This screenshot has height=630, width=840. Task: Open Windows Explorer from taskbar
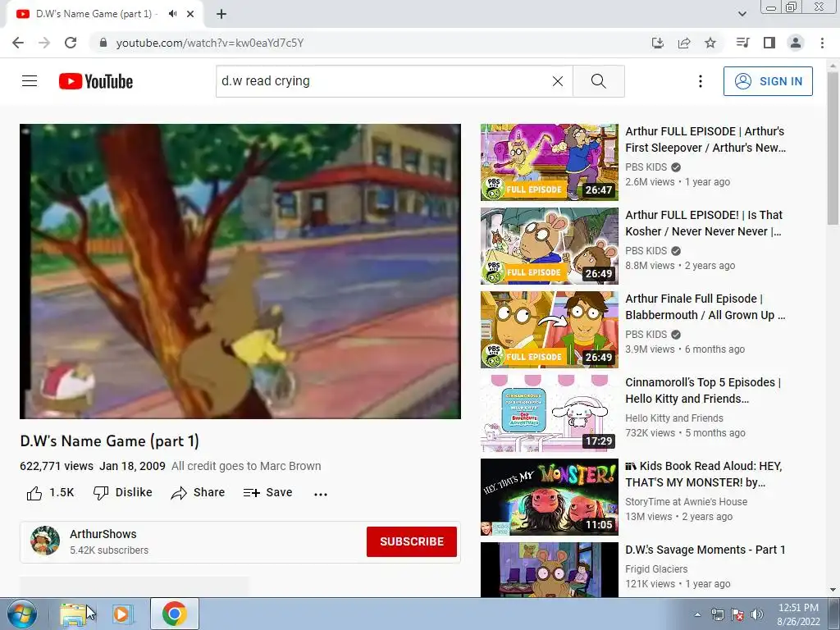[x=73, y=614]
